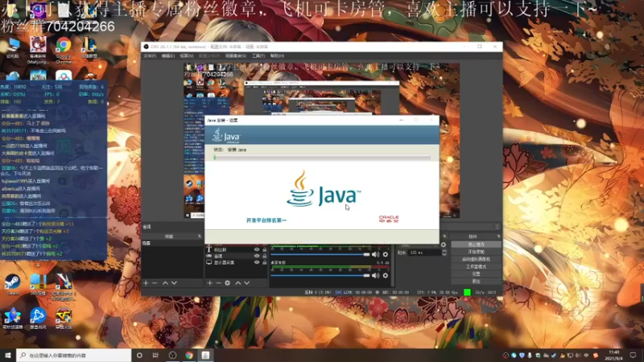Undock the transitions panel via header icon

pos(444,237)
